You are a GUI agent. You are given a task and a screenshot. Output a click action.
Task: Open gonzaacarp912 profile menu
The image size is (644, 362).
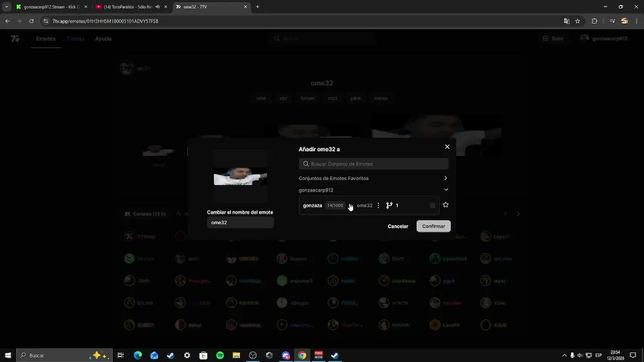[604, 39]
